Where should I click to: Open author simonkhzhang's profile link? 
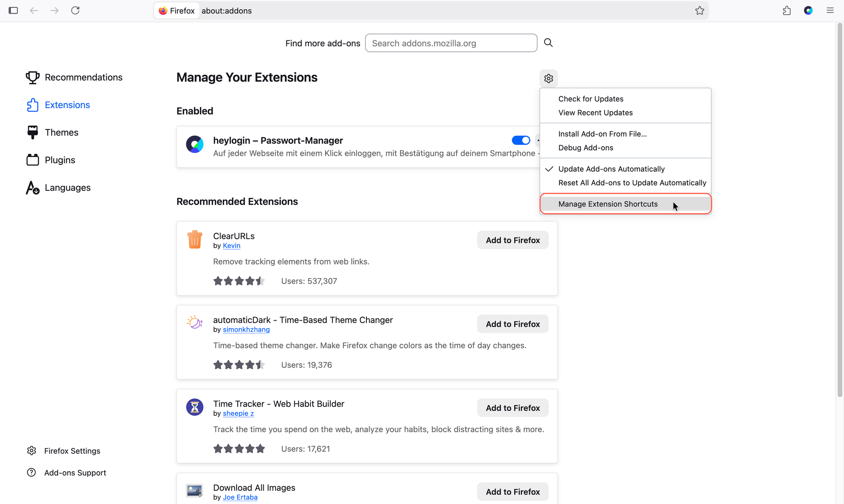coord(246,330)
